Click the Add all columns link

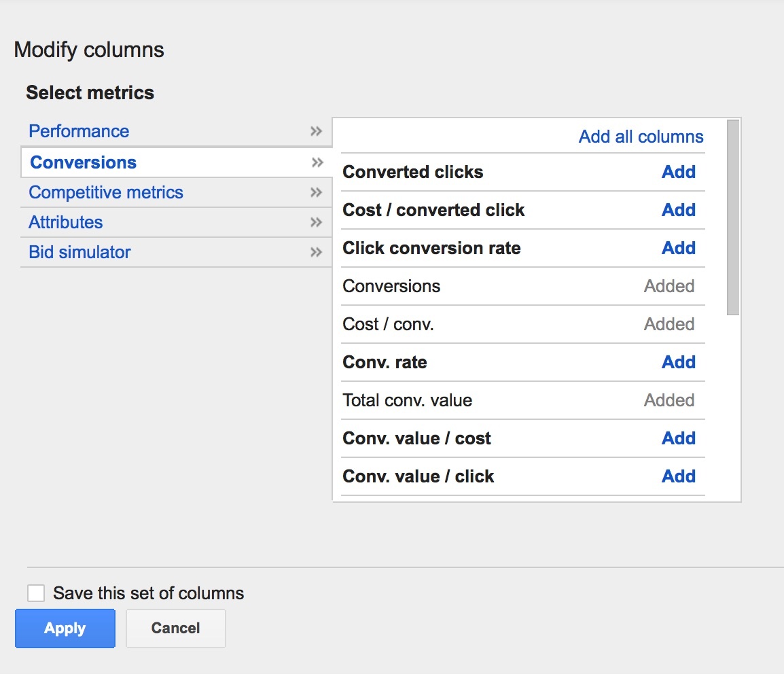click(641, 137)
